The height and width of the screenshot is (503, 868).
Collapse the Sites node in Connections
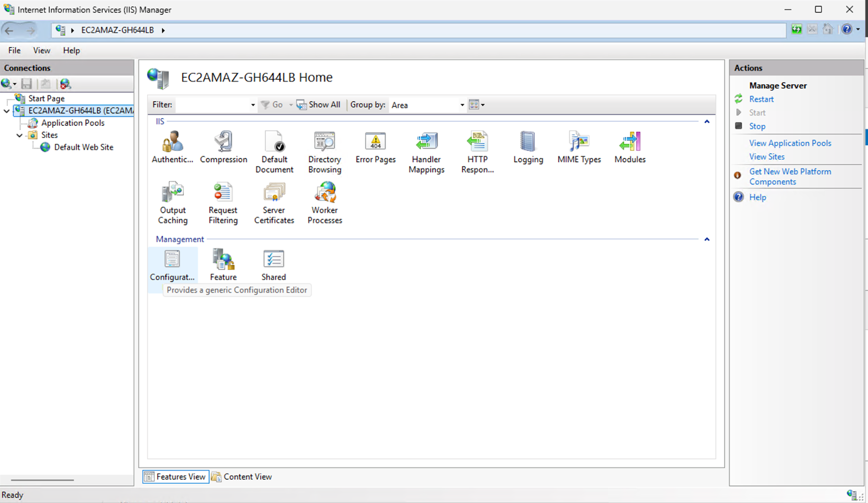pos(20,135)
